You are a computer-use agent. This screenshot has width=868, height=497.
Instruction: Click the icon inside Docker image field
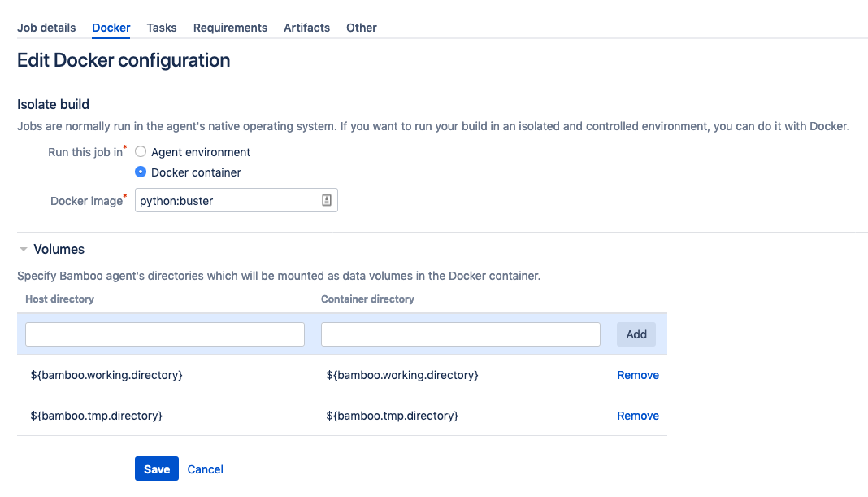(x=327, y=201)
